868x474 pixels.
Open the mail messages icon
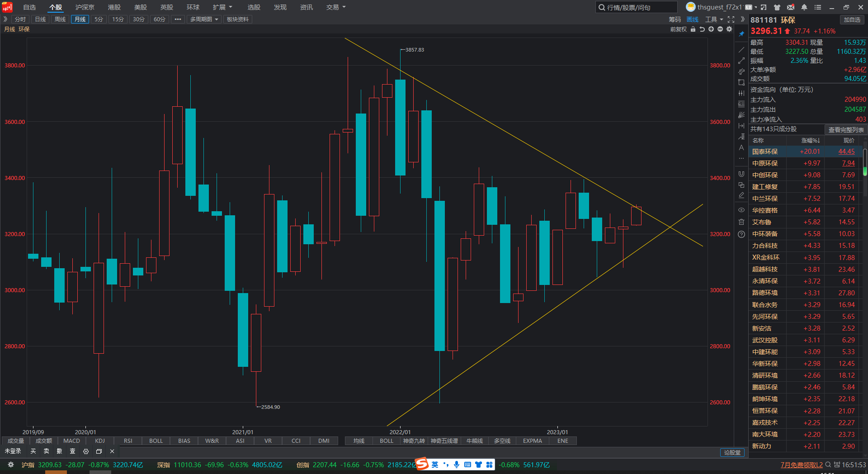[791, 7]
